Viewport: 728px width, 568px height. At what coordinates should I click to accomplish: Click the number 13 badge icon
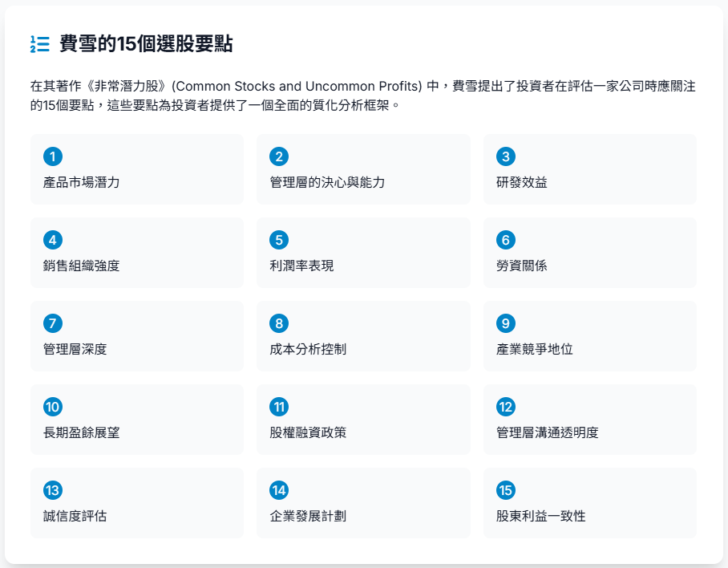coord(53,490)
